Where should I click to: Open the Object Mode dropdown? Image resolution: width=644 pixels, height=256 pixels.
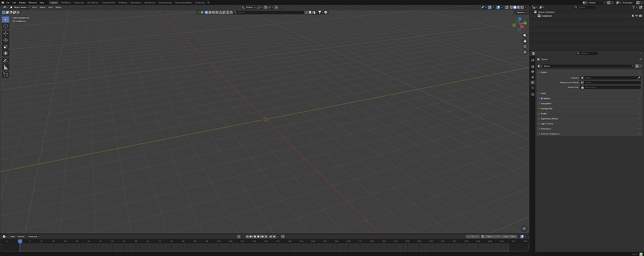(19, 7)
